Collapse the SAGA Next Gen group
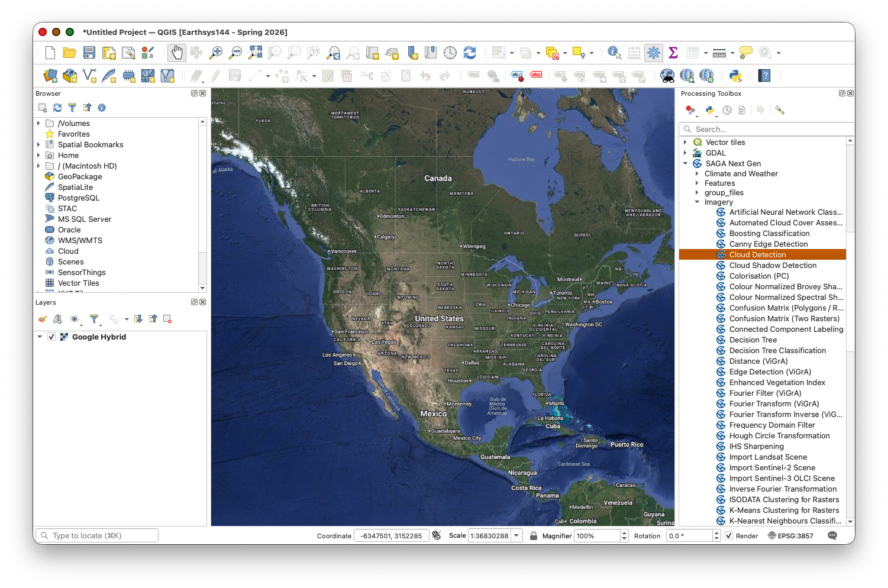The image size is (888, 588). tap(686, 164)
